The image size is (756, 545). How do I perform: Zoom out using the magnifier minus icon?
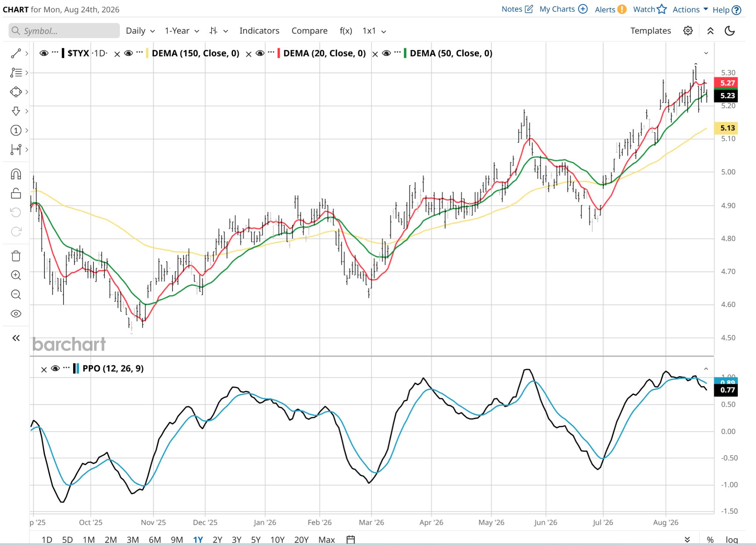pyautogui.click(x=16, y=294)
